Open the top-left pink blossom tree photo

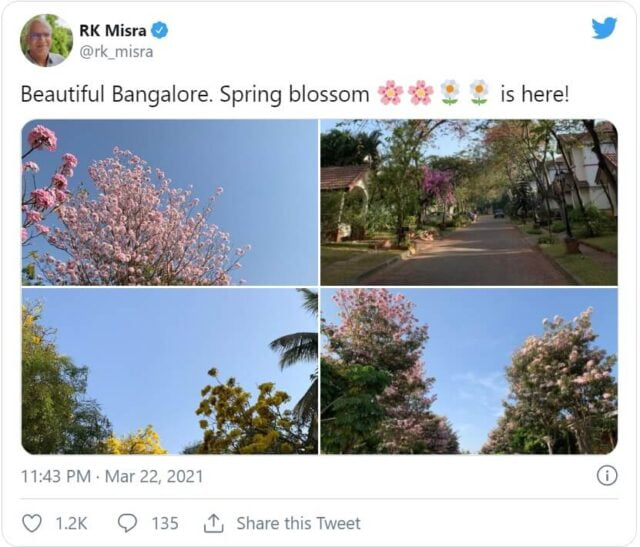coord(170,202)
